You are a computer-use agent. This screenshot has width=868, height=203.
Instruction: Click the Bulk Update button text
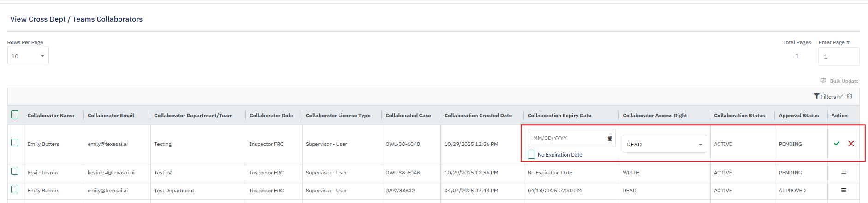844,81
